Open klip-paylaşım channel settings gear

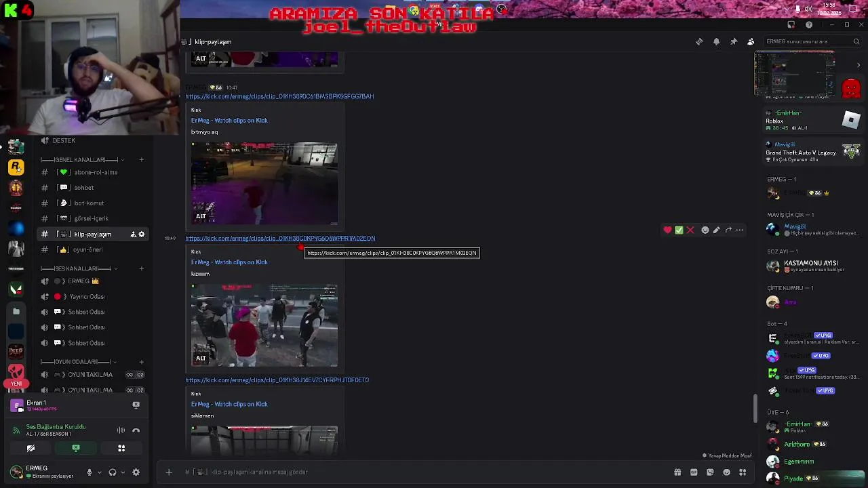pyautogui.click(x=142, y=235)
